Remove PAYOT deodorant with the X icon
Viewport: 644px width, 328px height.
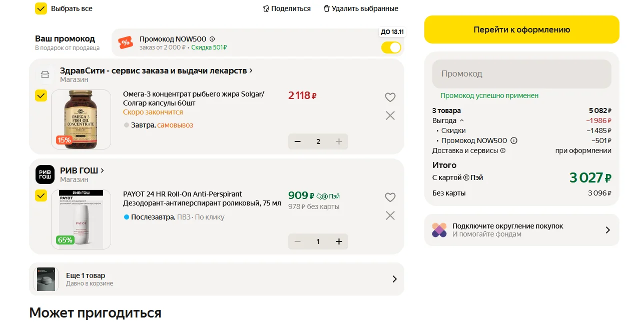click(x=390, y=215)
